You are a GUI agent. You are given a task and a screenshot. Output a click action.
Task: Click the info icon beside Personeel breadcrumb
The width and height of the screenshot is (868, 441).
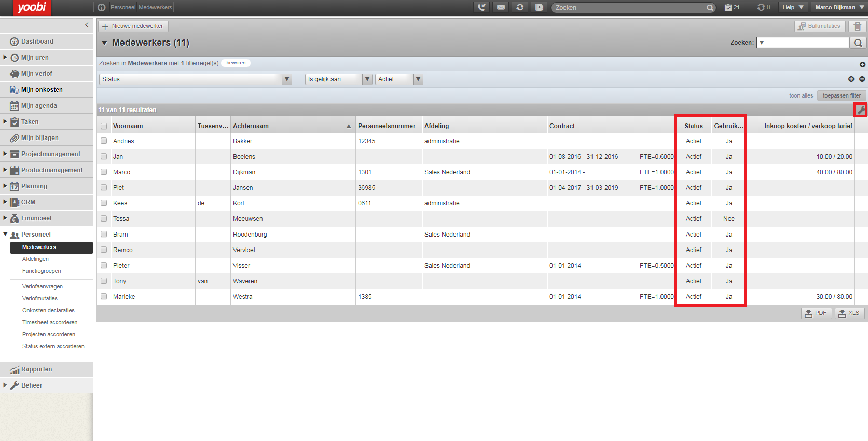pyautogui.click(x=102, y=7)
